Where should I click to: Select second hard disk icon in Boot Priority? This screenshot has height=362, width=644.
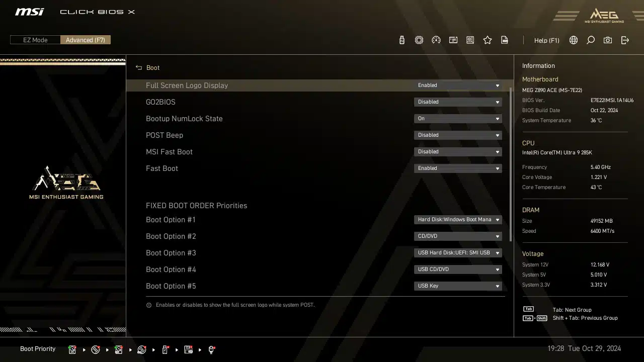pos(119,349)
